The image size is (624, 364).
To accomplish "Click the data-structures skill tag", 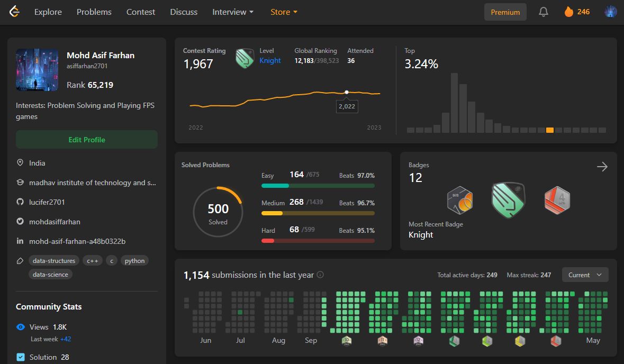I will click(54, 261).
